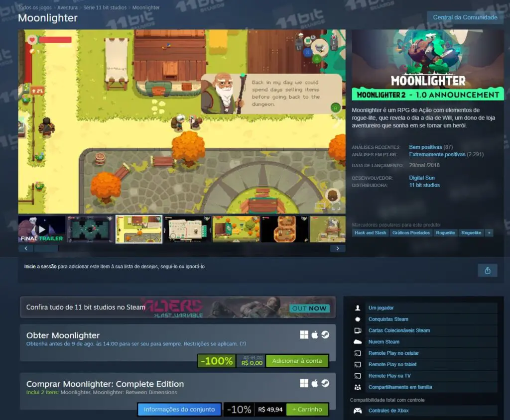Open Aventura breadcrumb link
The image size is (510, 420).
click(67, 7)
